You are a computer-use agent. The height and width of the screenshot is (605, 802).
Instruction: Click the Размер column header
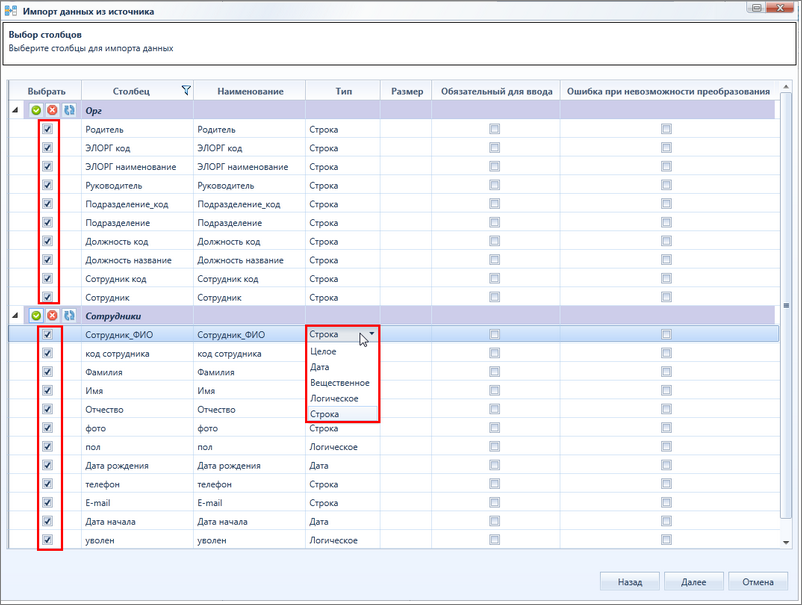click(x=407, y=91)
